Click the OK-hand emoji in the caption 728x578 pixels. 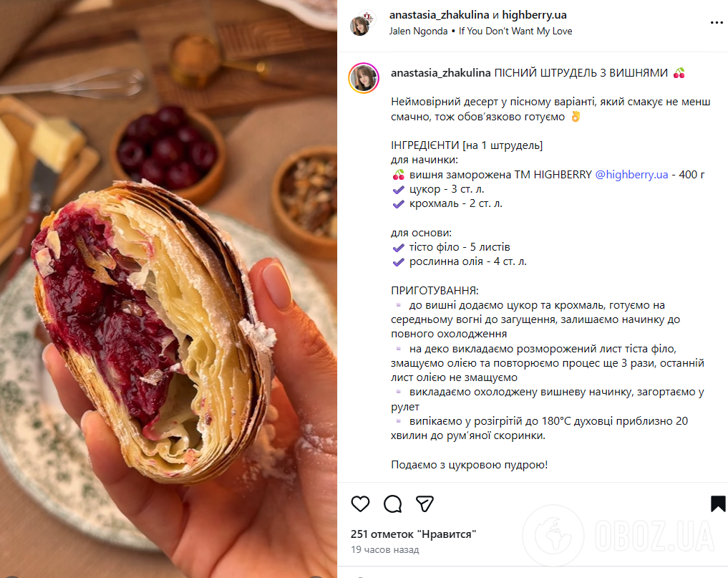click(x=576, y=117)
